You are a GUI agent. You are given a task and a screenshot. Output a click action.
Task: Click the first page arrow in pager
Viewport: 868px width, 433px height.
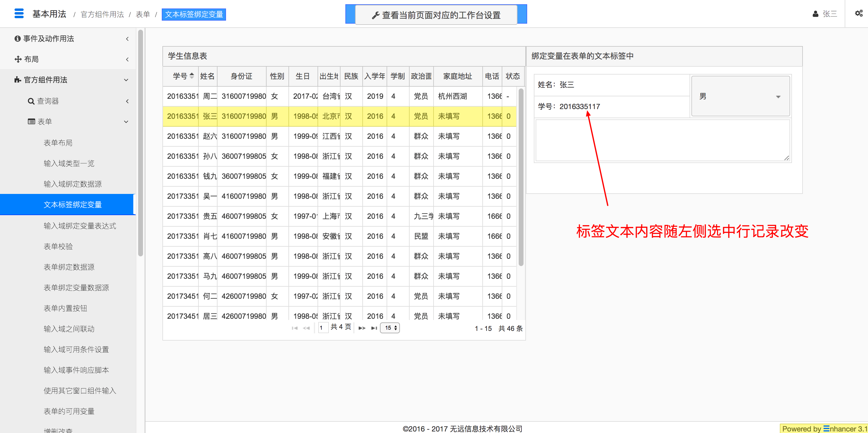pyautogui.click(x=294, y=328)
